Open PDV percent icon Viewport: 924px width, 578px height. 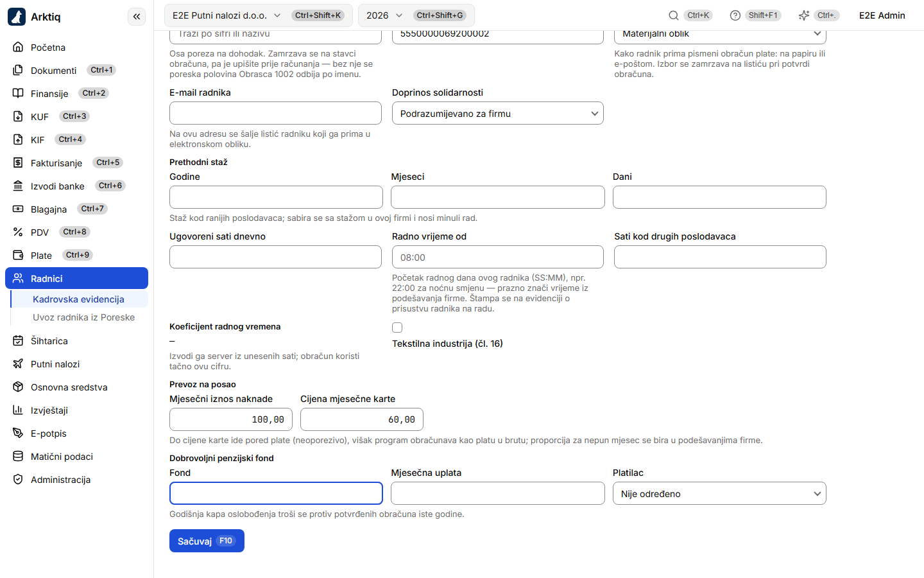(x=18, y=232)
